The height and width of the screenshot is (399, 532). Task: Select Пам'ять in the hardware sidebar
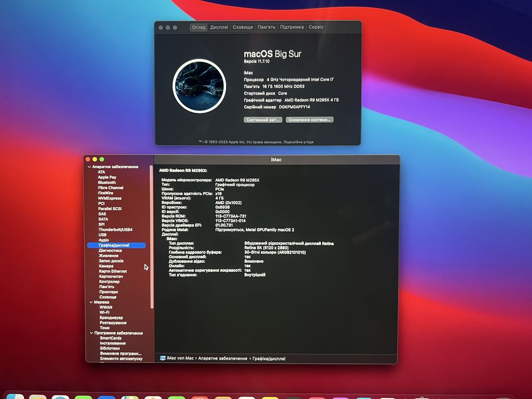click(x=107, y=287)
